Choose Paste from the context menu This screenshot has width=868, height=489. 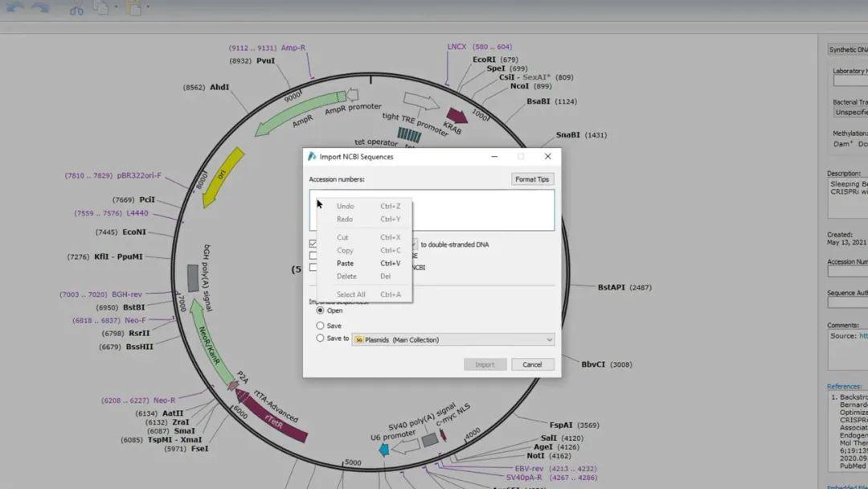click(343, 263)
